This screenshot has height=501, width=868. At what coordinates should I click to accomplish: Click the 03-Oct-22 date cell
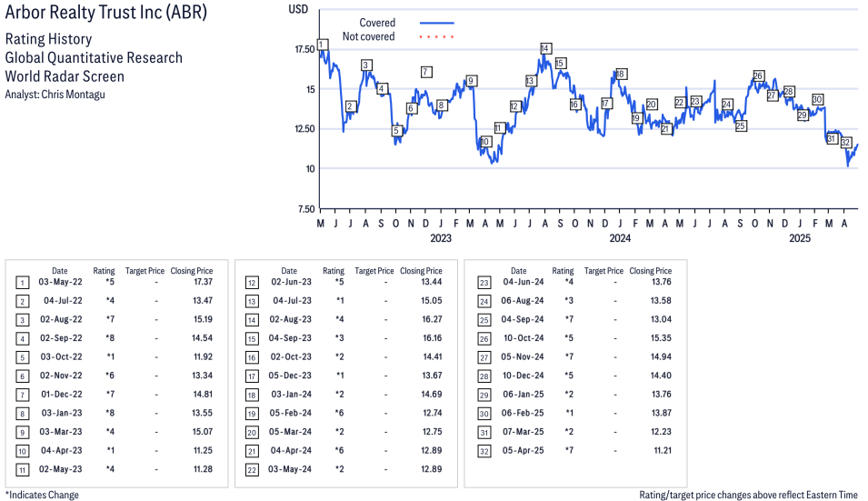[61, 357]
